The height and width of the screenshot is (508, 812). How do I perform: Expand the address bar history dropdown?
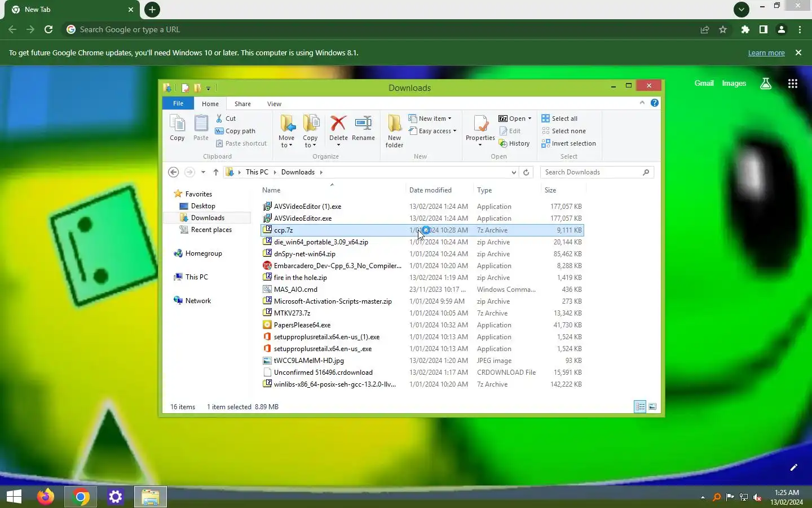514,172
